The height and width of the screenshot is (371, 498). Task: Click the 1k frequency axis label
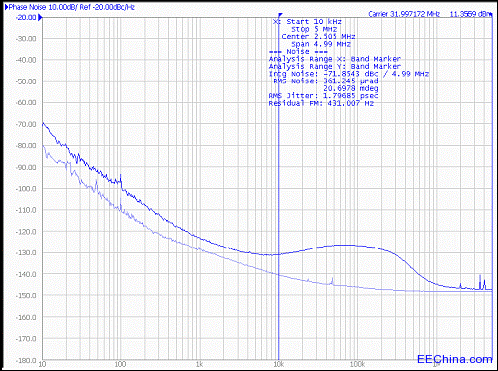pyautogui.click(x=199, y=364)
